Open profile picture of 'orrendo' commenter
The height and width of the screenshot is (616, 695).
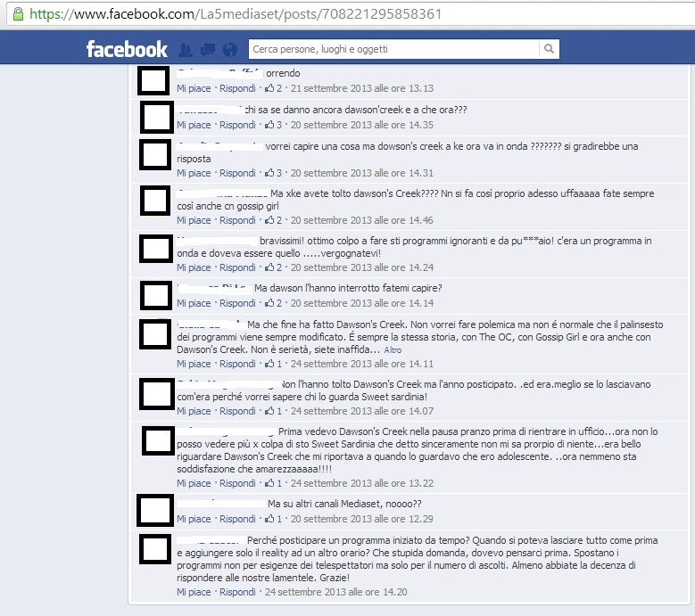153,80
